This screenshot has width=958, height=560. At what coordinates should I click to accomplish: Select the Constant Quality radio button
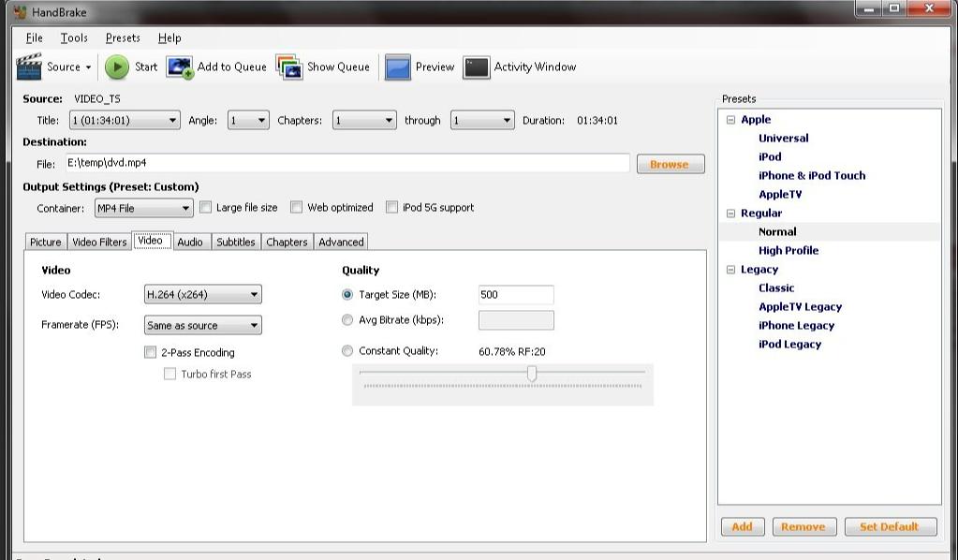(347, 351)
